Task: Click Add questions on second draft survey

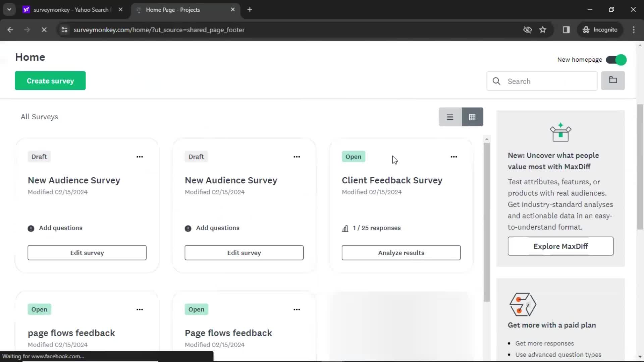Action: pos(217,228)
